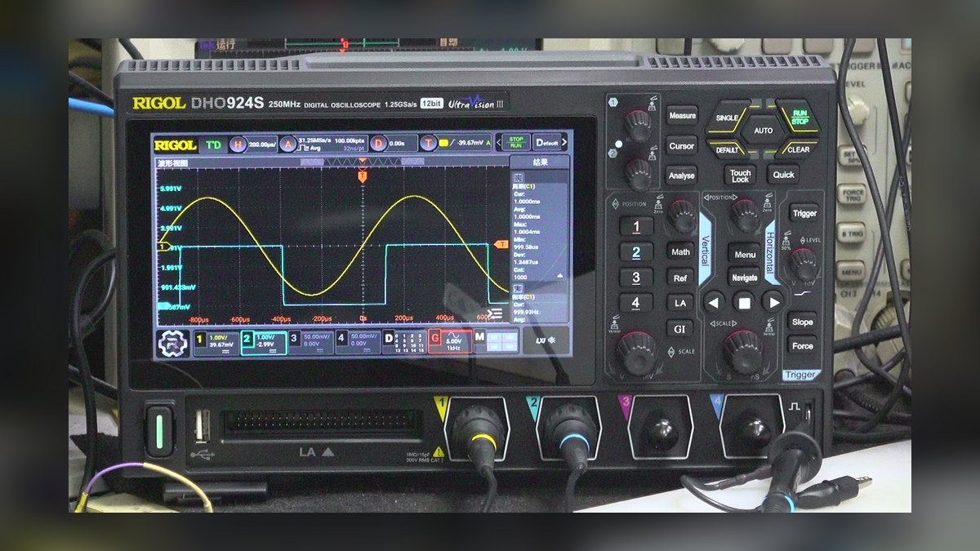The width and height of the screenshot is (980, 551).
Task: Tap the function navigation gear icon
Action: (x=171, y=344)
